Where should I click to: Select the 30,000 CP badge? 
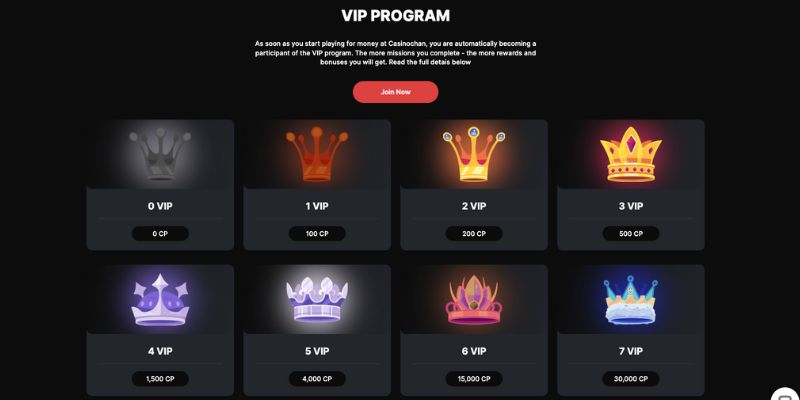point(631,379)
